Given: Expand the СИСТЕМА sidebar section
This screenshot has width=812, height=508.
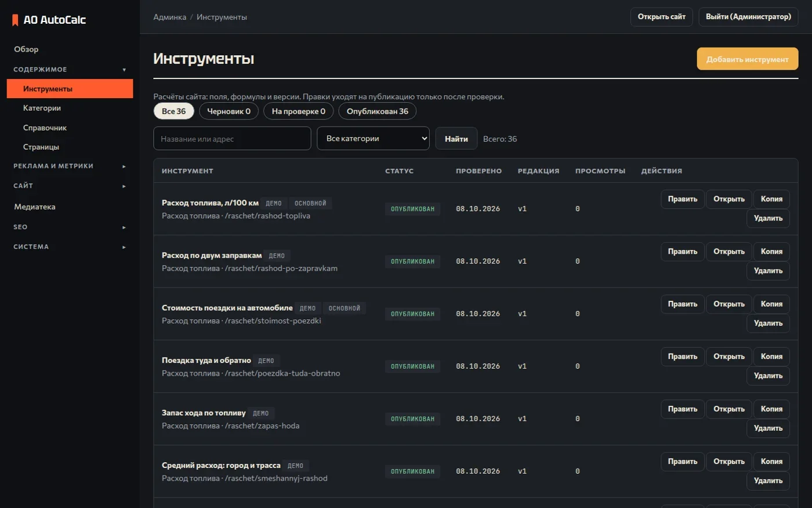Looking at the screenshot, I should click(x=70, y=247).
